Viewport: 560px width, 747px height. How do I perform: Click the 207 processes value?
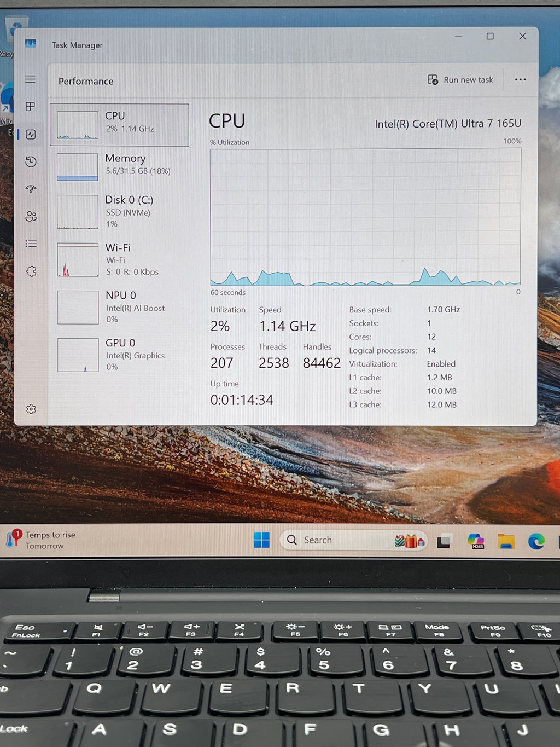pyautogui.click(x=222, y=363)
